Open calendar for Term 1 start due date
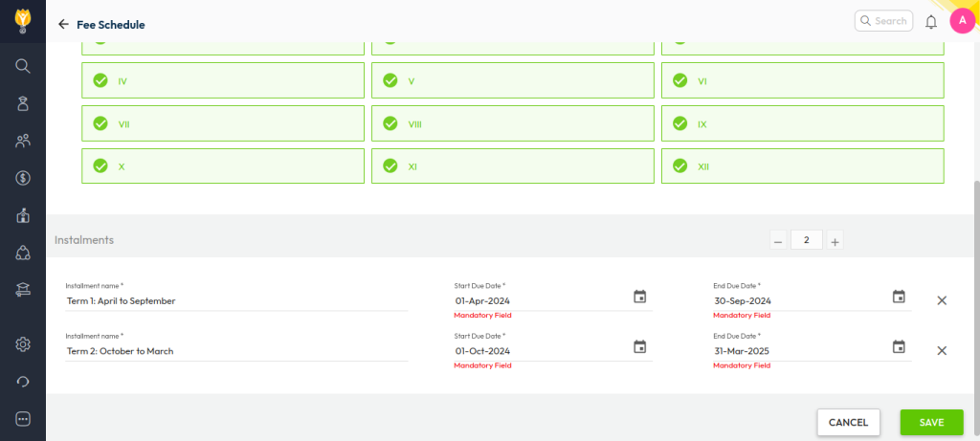 [x=640, y=297]
